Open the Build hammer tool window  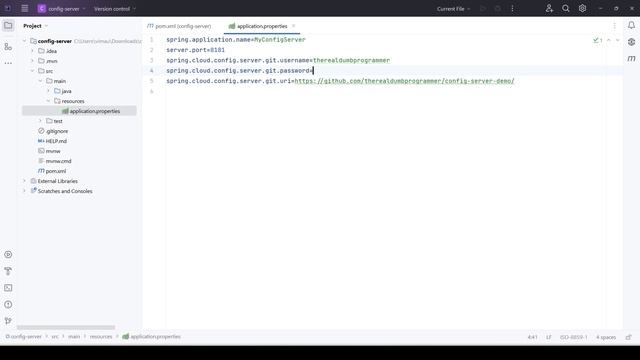[x=8, y=271]
